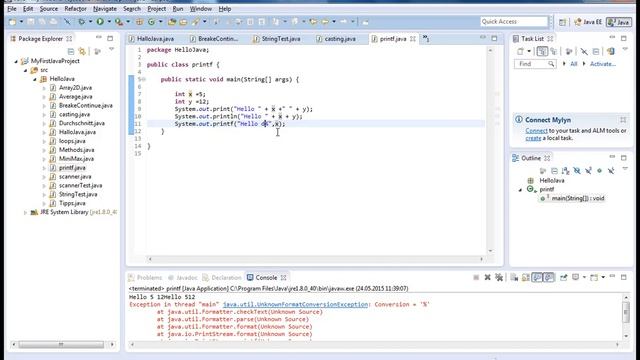Image resolution: width=640 pixels, height=360 pixels.
Task: Click the New Java Class green C icon
Action: (151, 22)
